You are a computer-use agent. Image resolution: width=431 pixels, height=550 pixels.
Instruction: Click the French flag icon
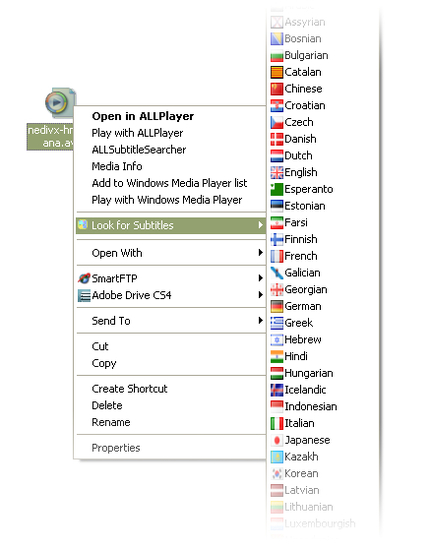(x=277, y=256)
